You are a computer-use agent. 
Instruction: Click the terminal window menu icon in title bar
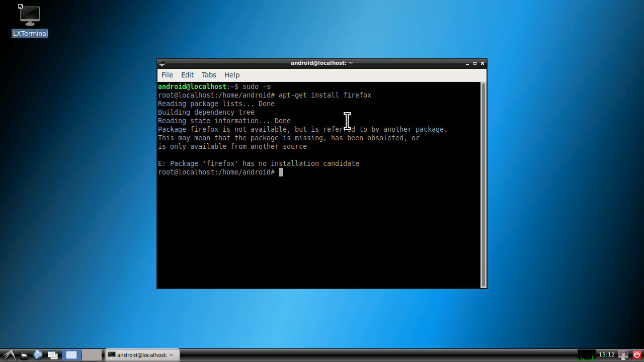pyautogui.click(x=162, y=63)
